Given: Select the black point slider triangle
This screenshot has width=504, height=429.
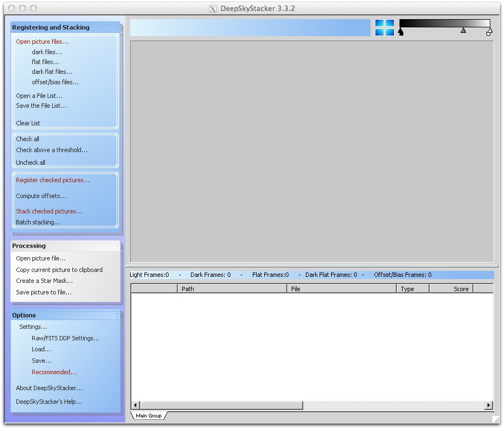Looking at the screenshot, I should coord(401,32).
